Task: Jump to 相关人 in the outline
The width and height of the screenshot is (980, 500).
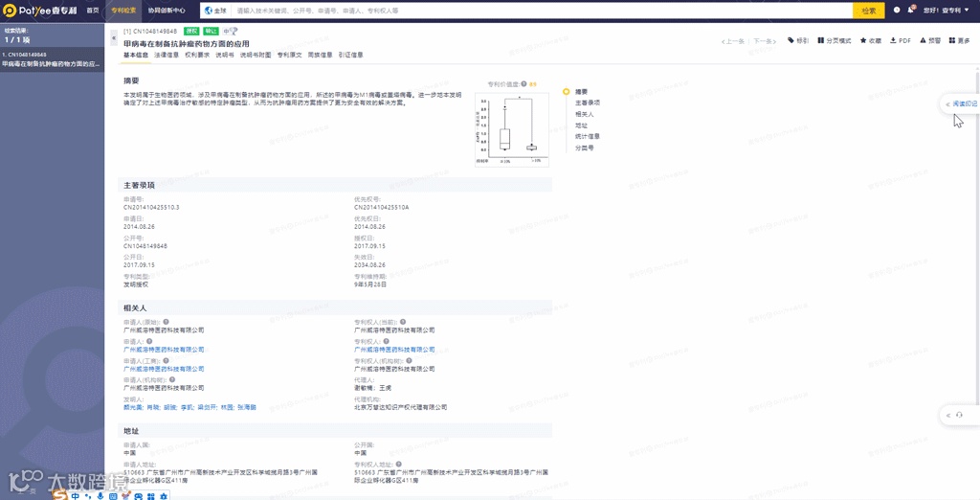Action: click(585, 114)
